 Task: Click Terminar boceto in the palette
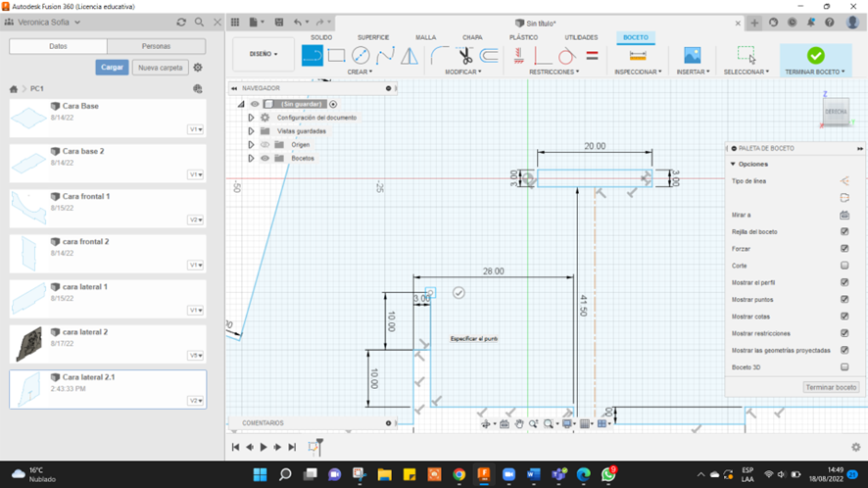831,387
